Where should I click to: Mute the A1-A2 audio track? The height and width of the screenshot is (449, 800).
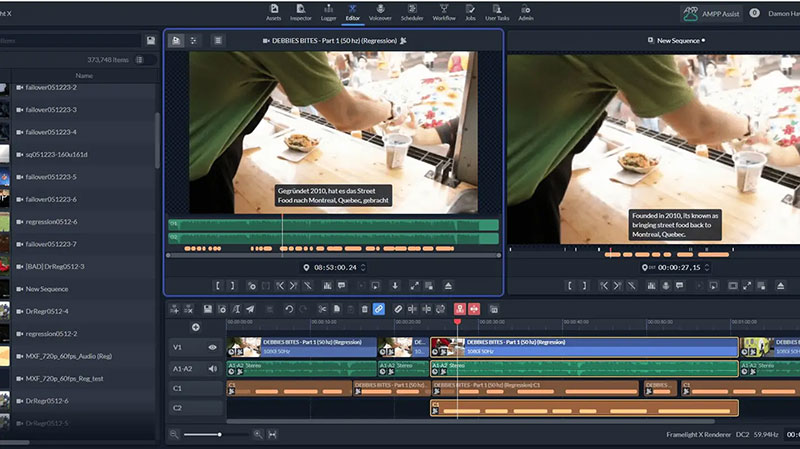(x=212, y=368)
